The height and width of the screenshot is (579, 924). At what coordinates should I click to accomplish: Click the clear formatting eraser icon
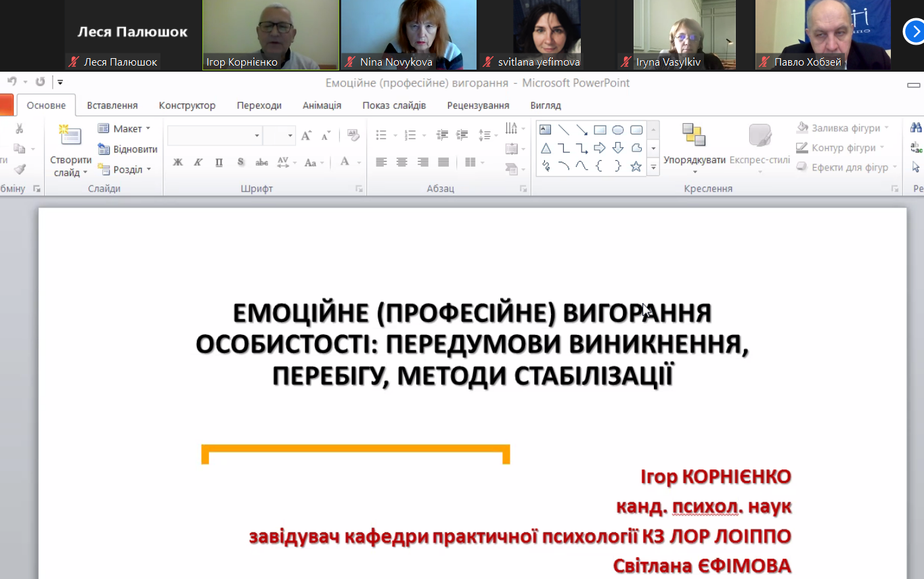point(353,135)
